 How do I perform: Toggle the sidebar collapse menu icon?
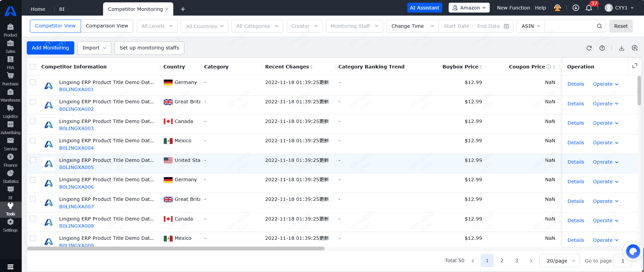click(11, 267)
